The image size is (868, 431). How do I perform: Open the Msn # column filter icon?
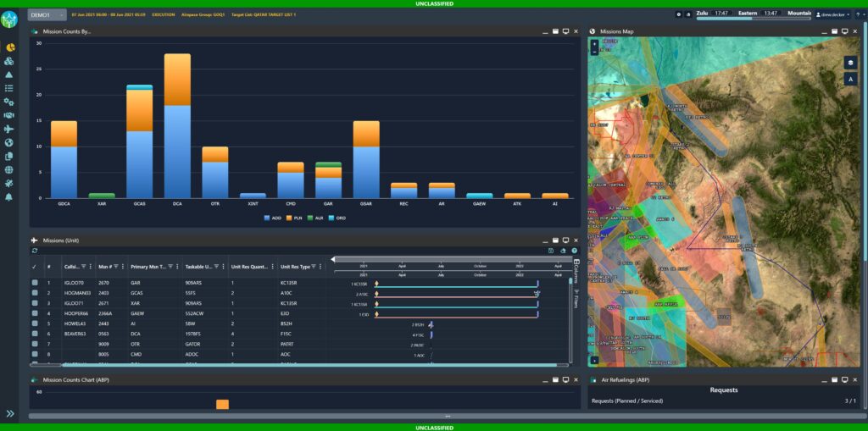tap(117, 266)
